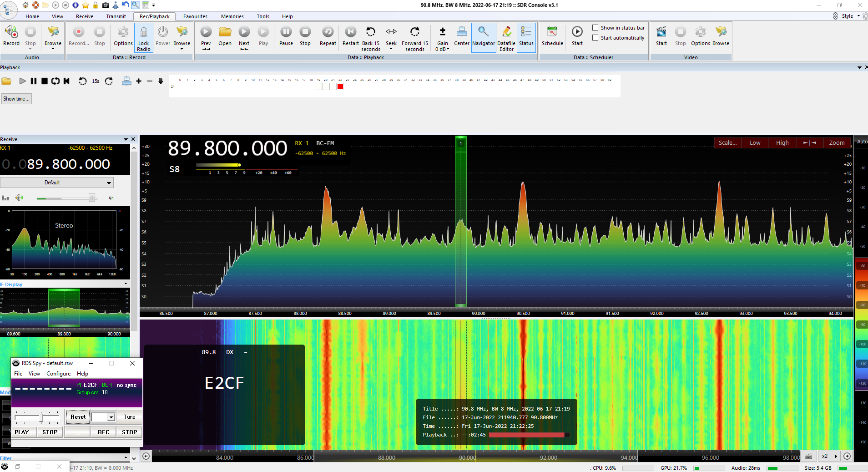Screen dimensions: 868x472
Task: Click the Show time... button
Action: click(16, 99)
